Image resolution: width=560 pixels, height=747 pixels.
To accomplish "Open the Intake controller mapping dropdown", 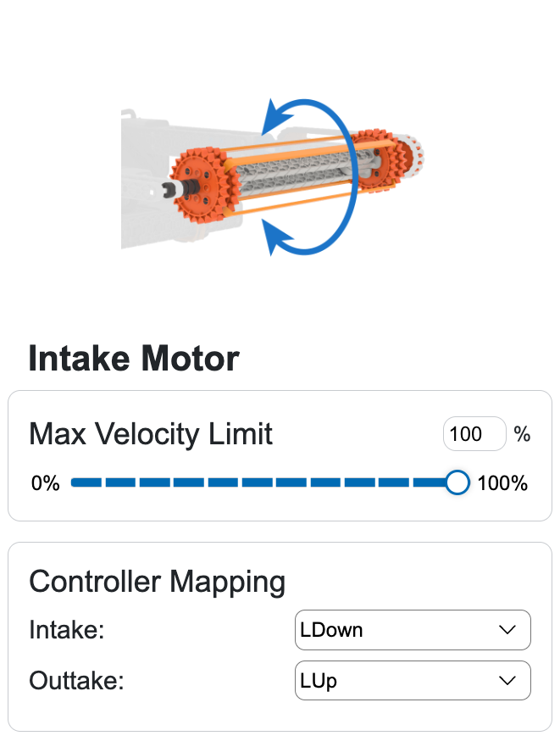I will 413,630.
